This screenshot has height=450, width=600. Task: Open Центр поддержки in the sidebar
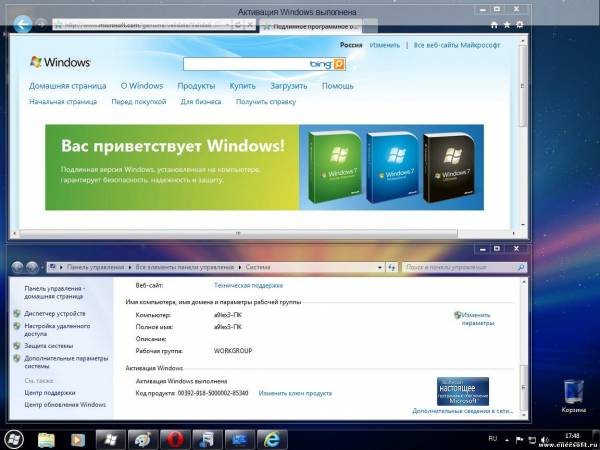tap(50, 393)
